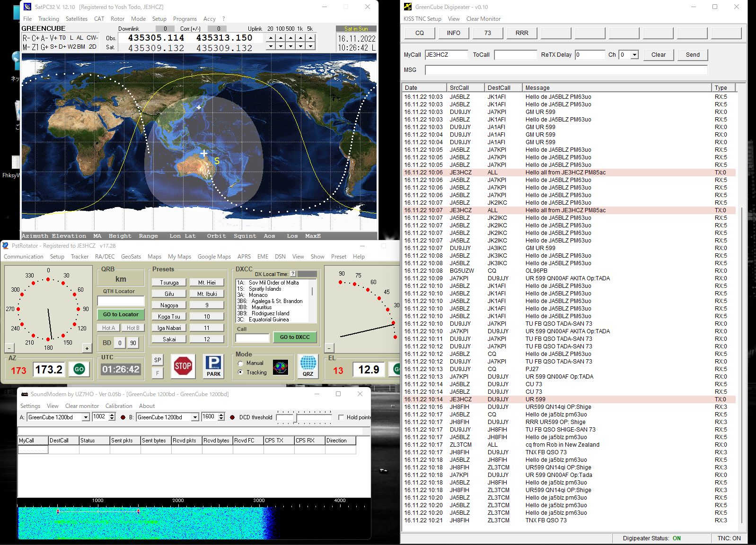Select the Tracking mode radio button

[241, 372]
